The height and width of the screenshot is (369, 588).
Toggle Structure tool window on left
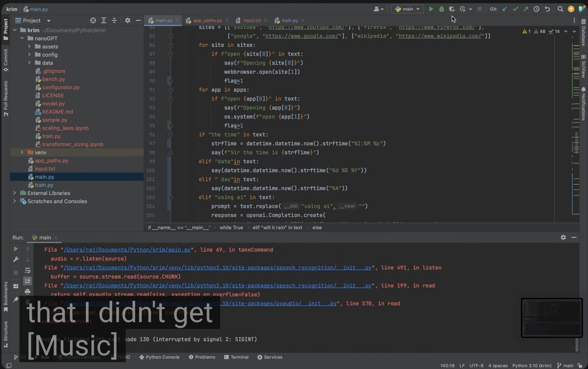pyautogui.click(x=6, y=334)
